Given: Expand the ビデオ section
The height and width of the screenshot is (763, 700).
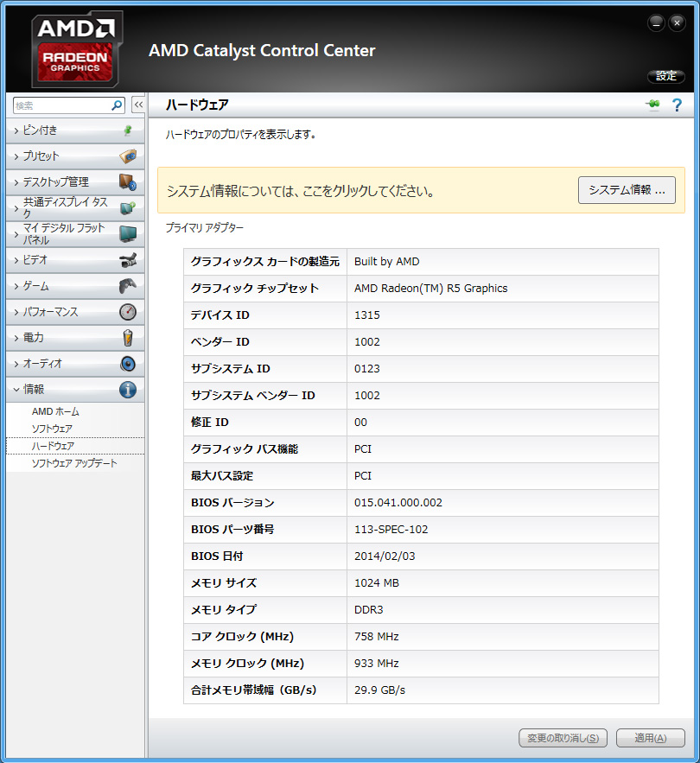Looking at the screenshot, I should [x=75, y=260].
